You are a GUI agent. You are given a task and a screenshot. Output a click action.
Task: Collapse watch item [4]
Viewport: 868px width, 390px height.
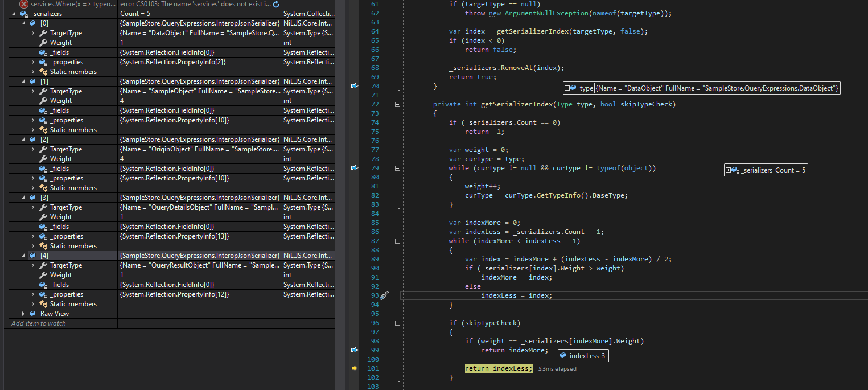23,256
